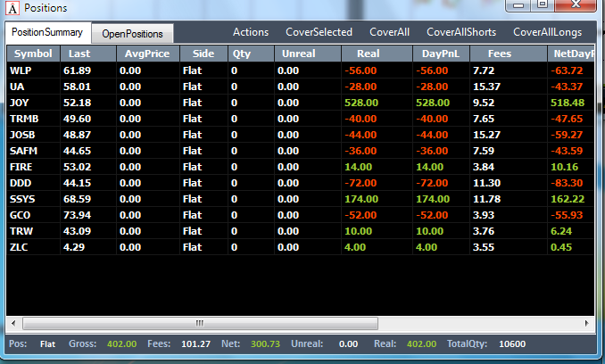Minimize the Positions window
The width and height of the screenshot is (605, 364).
(x=519, y=4)
